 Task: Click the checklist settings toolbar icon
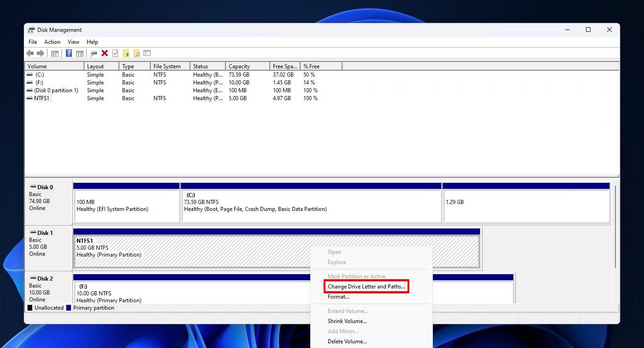148,54
